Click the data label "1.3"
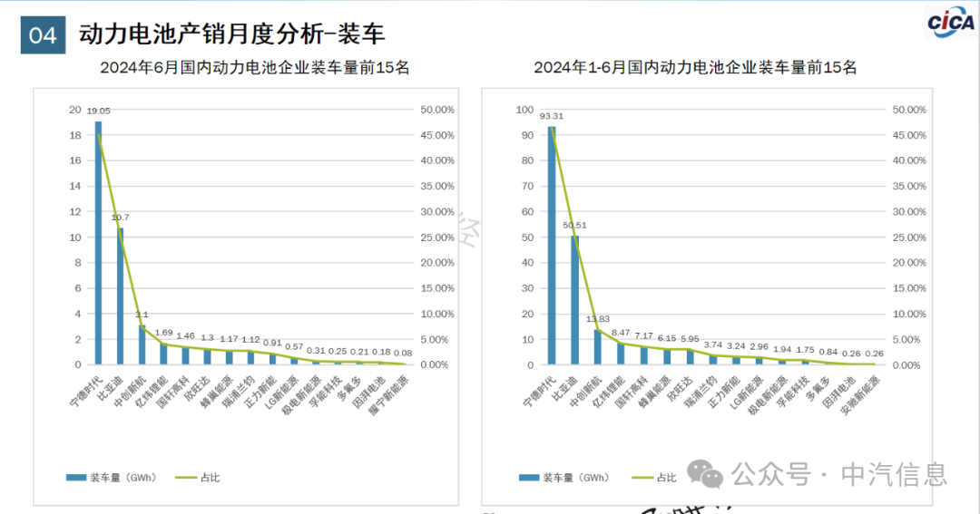Viewport: 980px width, 514px height. coord(208,337)
